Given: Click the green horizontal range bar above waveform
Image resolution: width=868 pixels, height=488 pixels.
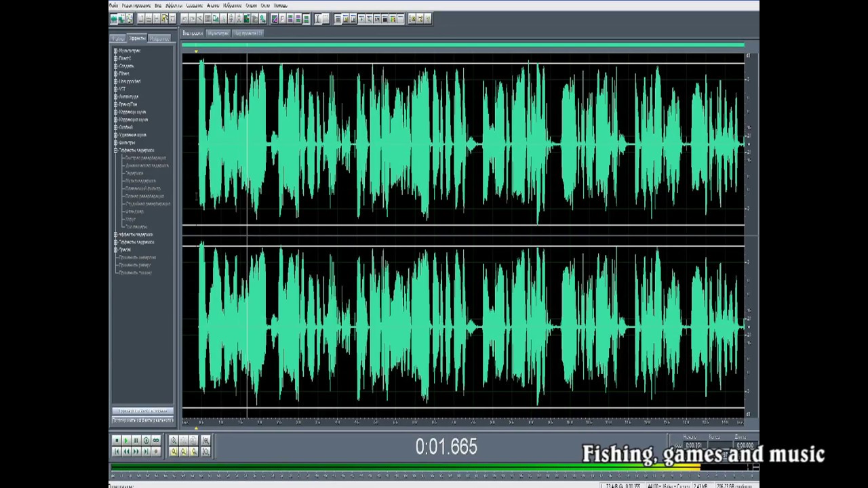Looking at the screenshot, I should (463, 45).
